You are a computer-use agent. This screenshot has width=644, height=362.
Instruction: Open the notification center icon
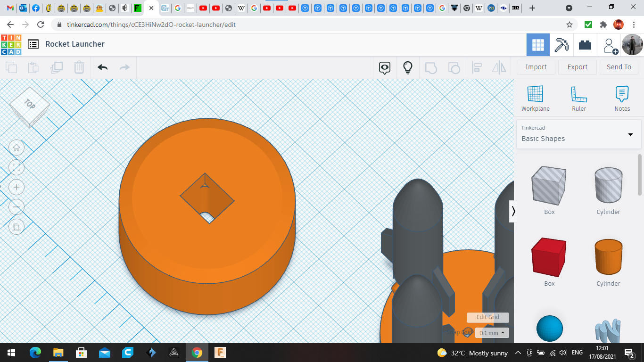[x=629, y=353]
